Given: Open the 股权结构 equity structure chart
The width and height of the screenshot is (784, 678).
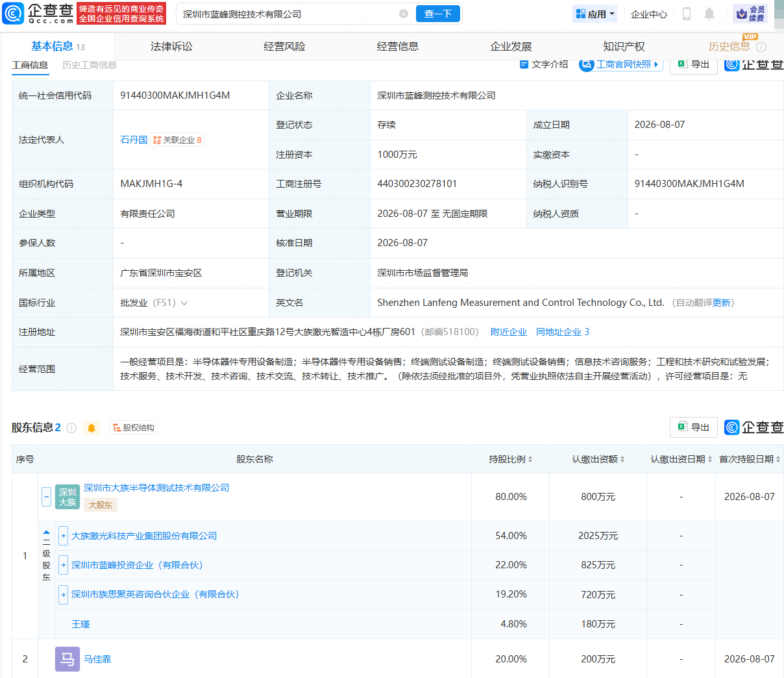Looking at the screenshot, I should pyautogui.click(x=134, y=428).
